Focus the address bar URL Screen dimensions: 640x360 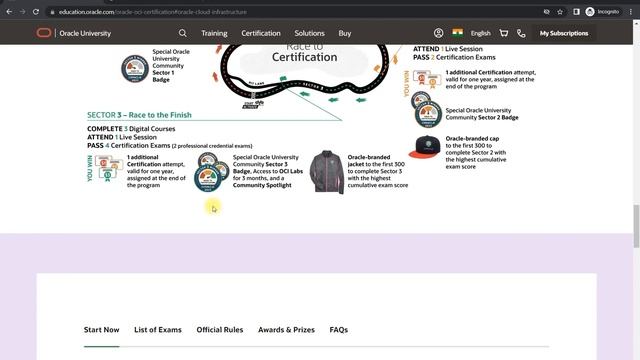pos(153,12)
